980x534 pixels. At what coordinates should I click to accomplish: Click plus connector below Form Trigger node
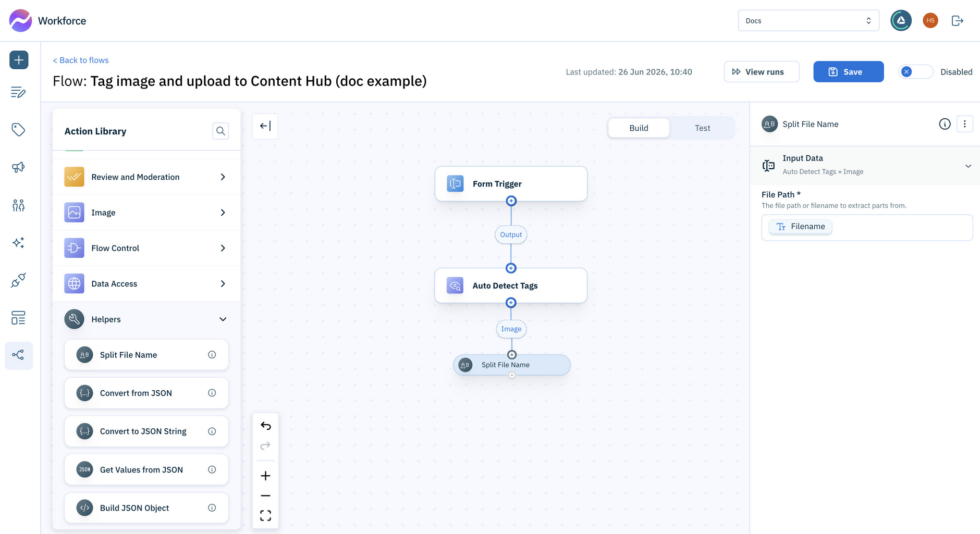pyautogui.click(x=511, y=201)
